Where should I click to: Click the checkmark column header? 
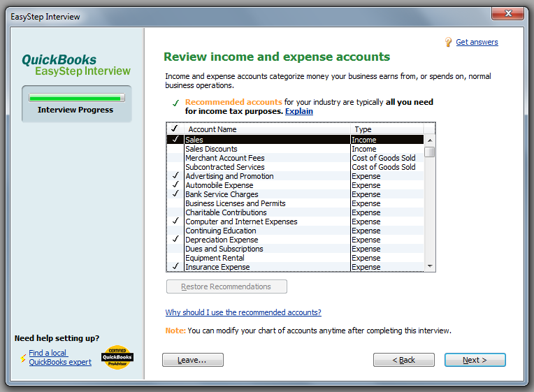click(x=175, y=129)
